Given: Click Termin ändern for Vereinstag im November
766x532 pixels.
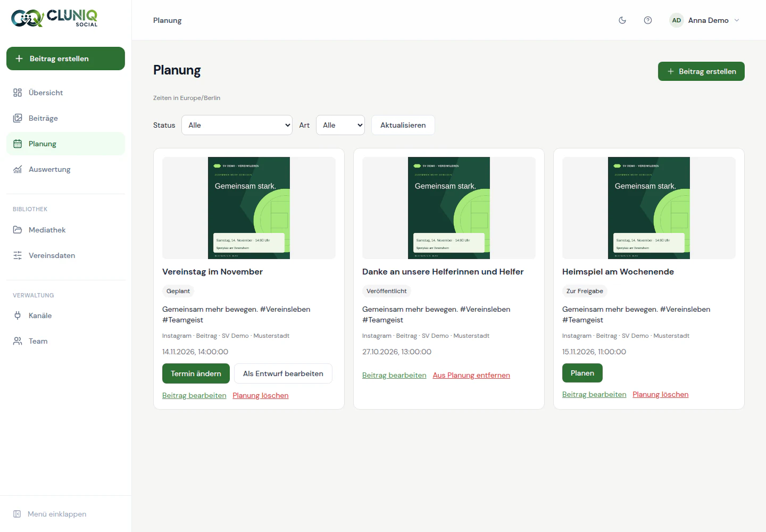Looking at the screenshot, I should coord(196,373).
